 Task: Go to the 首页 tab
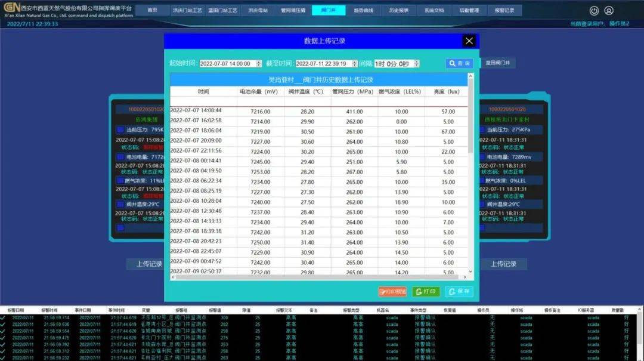point(153,10)
